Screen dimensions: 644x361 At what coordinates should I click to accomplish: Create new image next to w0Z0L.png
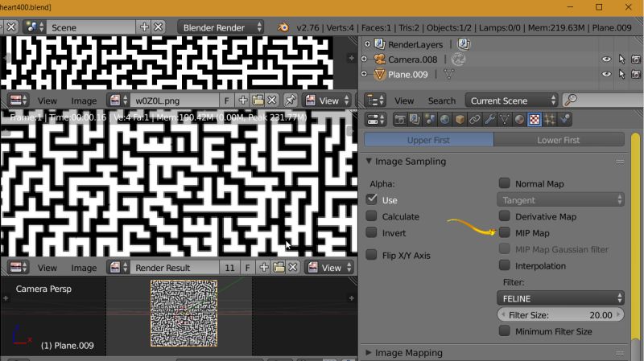tap(243, 101)
